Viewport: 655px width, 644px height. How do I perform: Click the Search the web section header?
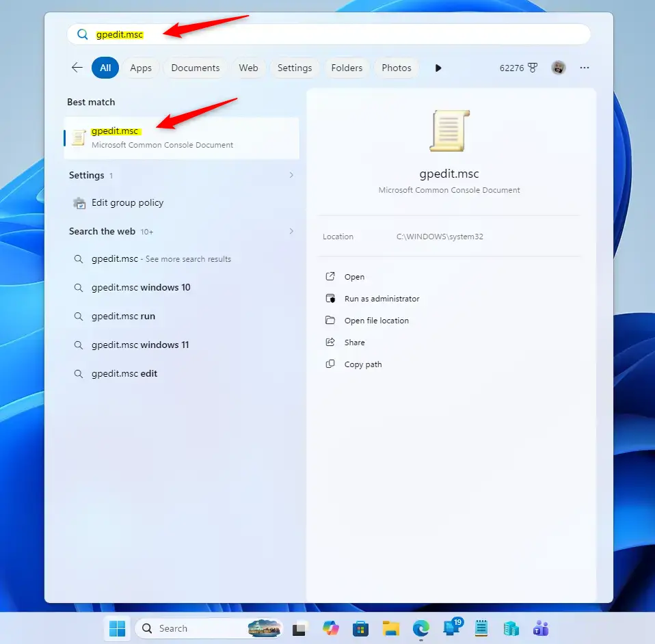pos(102,231)
